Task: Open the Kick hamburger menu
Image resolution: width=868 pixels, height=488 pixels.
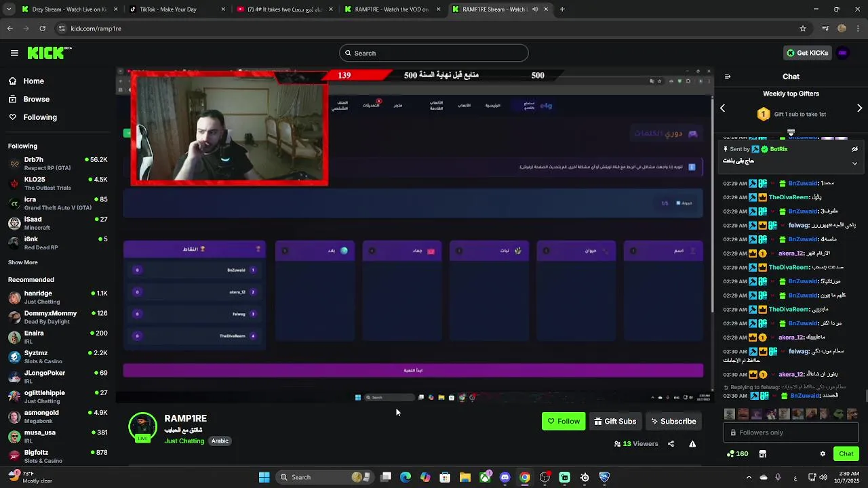Action: point(14,53)
